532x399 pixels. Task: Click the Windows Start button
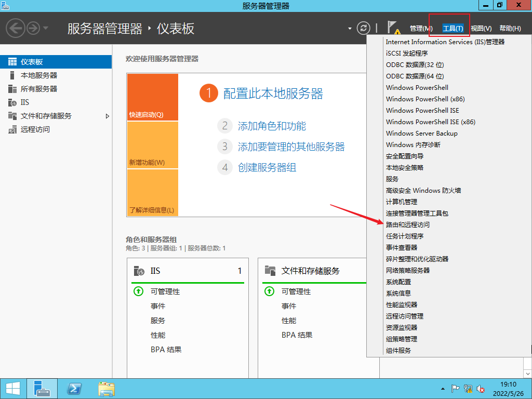(13, 389)
